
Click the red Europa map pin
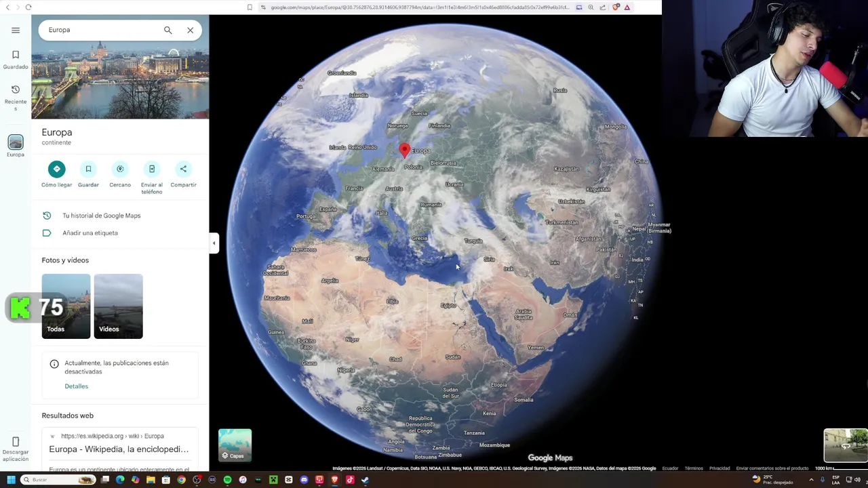(405, 150)
